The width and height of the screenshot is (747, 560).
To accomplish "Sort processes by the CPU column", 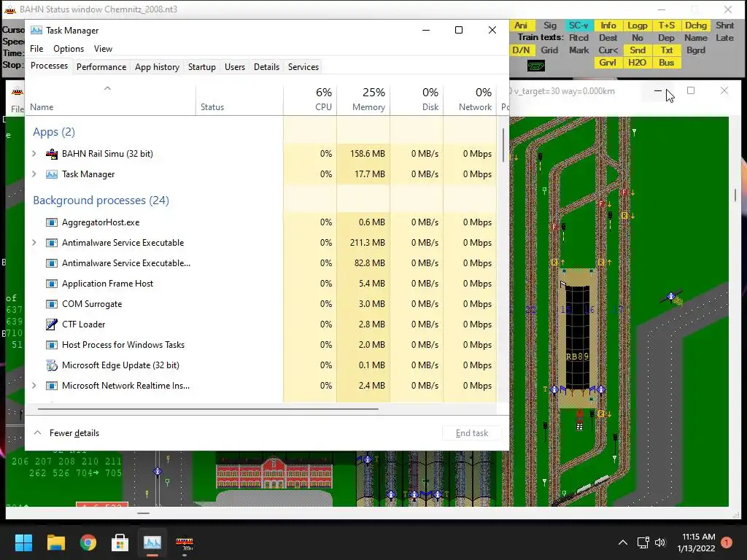I will tap(310, 99).
